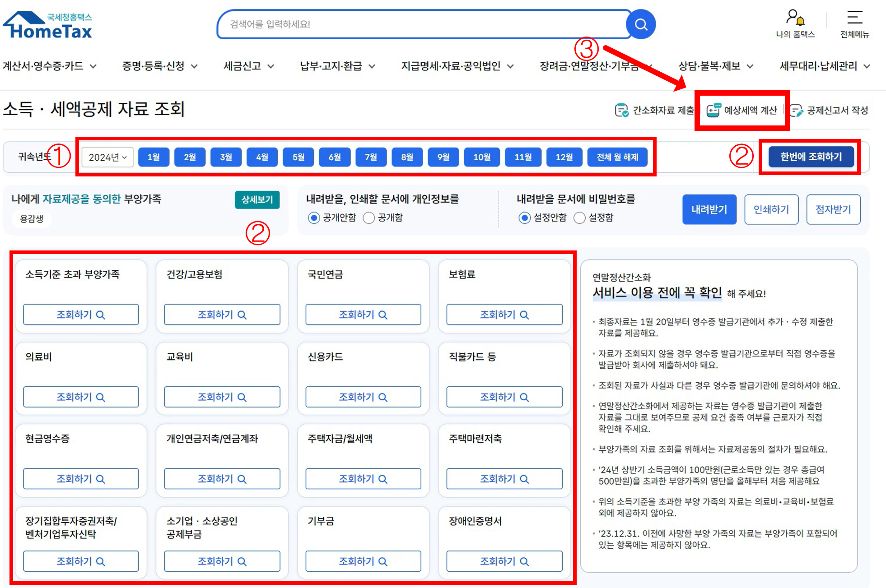The image size is (886, 588).
Task: Click HomeTax logo to go home
Action: tap(48, 26)
